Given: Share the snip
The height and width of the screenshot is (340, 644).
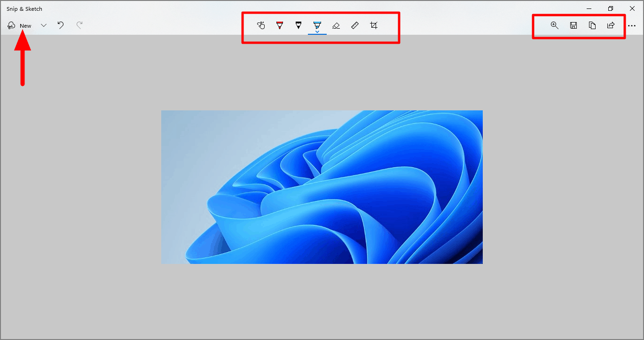Looking at the screenshot, I should [611, 25].
